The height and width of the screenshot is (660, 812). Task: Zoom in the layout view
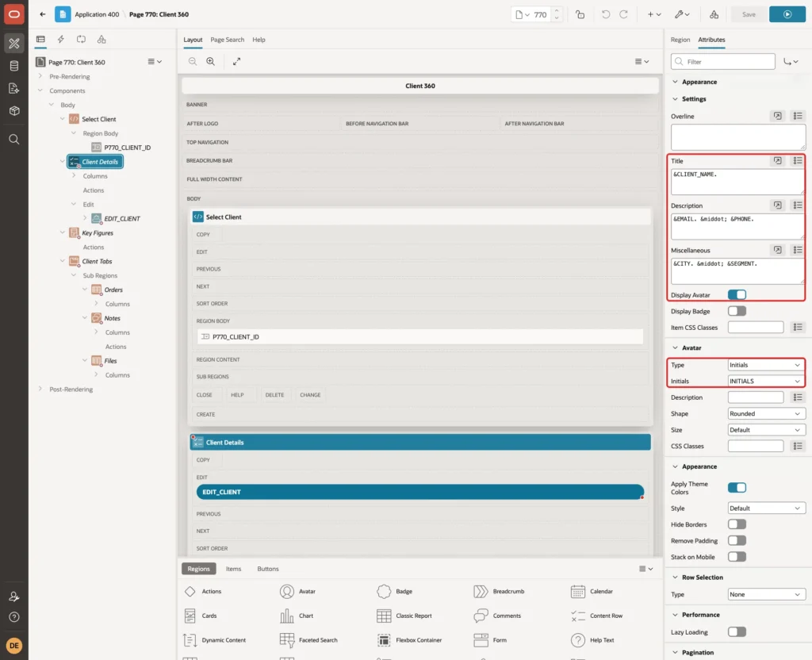pyautogui.click(x=211, y=61)
